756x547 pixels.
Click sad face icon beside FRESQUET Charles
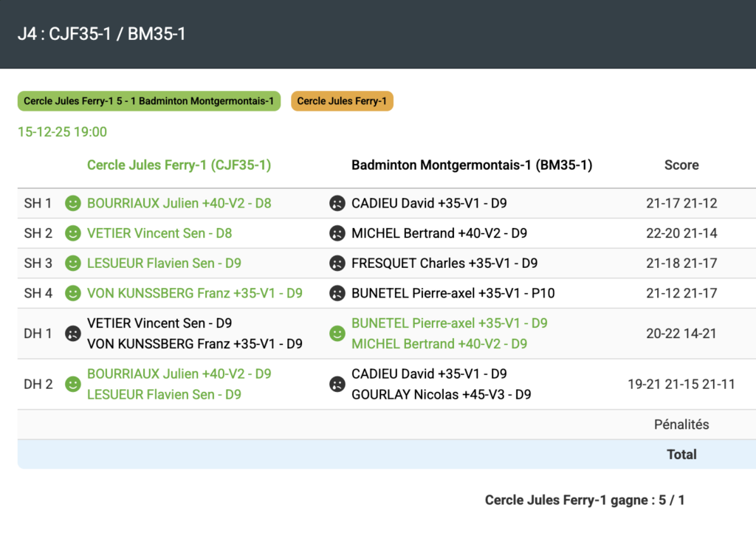337,264
